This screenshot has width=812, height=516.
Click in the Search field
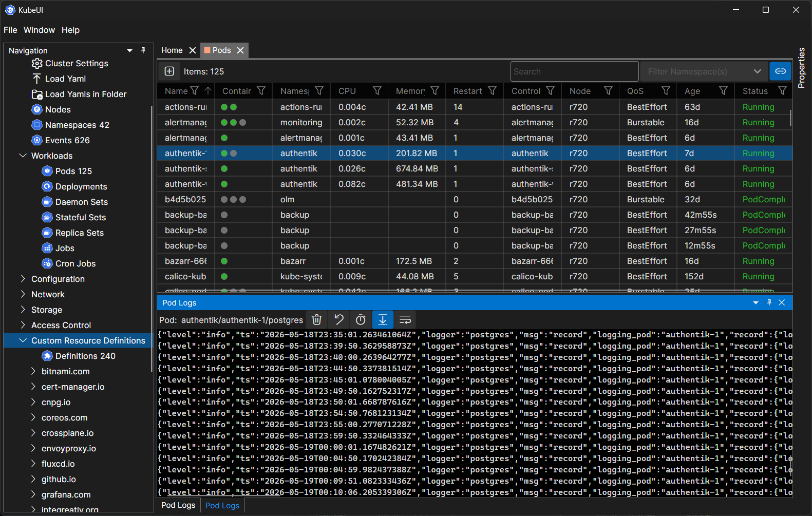tap(575, 71)
